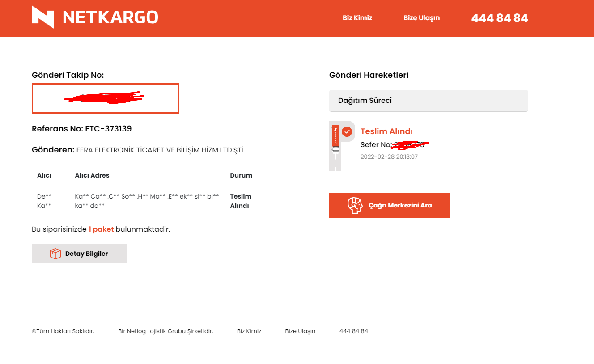
Task: Expand the Dağıtım Süreci section
Action: pos(429,101)
